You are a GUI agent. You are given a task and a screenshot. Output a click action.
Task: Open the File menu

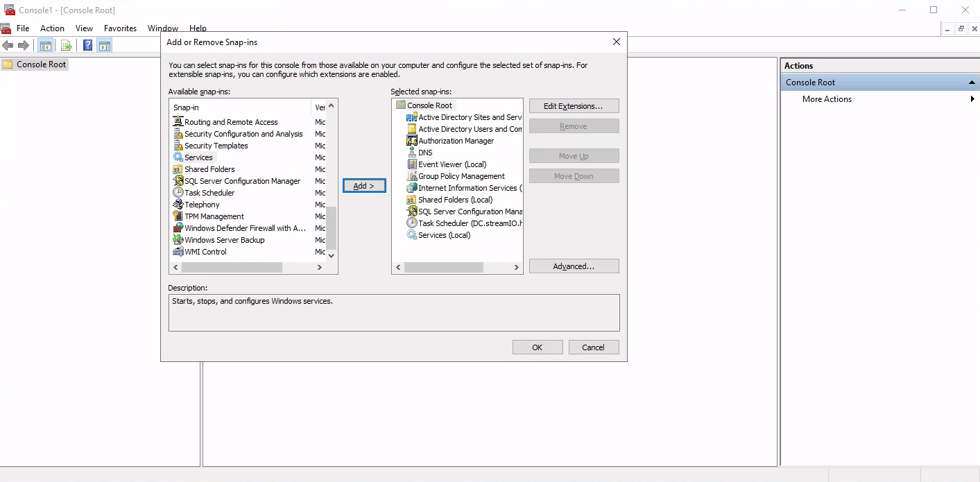(23, 28)
